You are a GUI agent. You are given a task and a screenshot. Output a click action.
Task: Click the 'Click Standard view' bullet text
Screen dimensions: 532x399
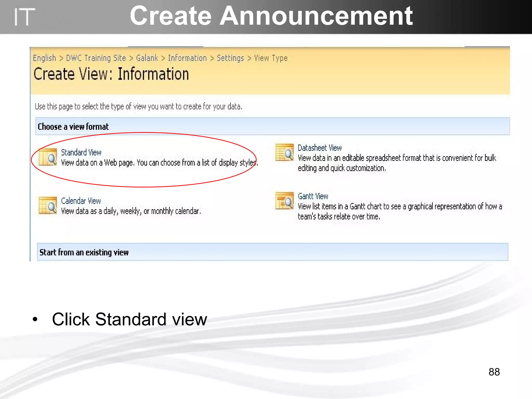click(x=129, y=319)
